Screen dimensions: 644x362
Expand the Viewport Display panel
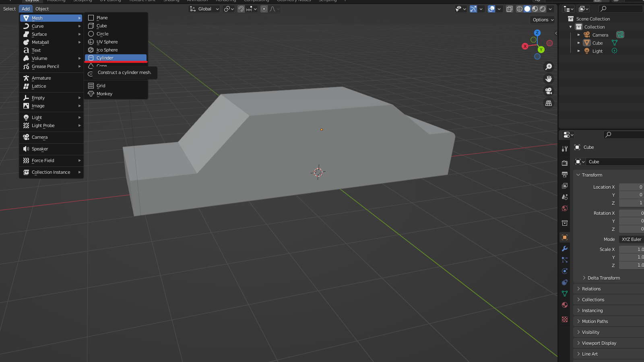pyautogui.click(x=609, y=343)
